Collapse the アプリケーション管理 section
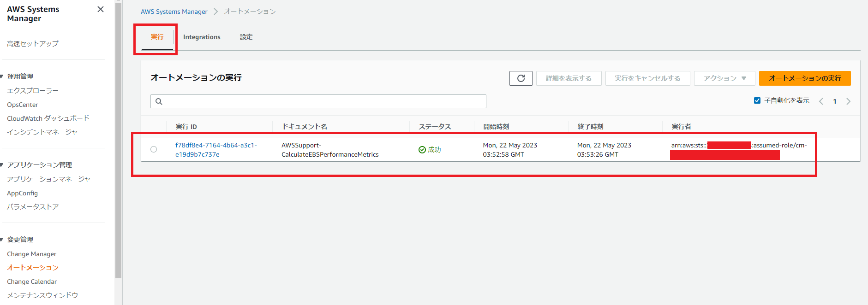Image resolution: width=868 pixels, height=305 pixels. (2, 165)
